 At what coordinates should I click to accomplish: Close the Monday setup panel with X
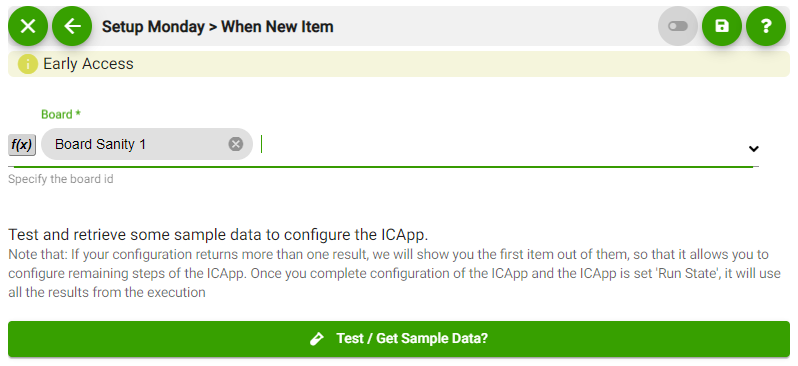28,26
